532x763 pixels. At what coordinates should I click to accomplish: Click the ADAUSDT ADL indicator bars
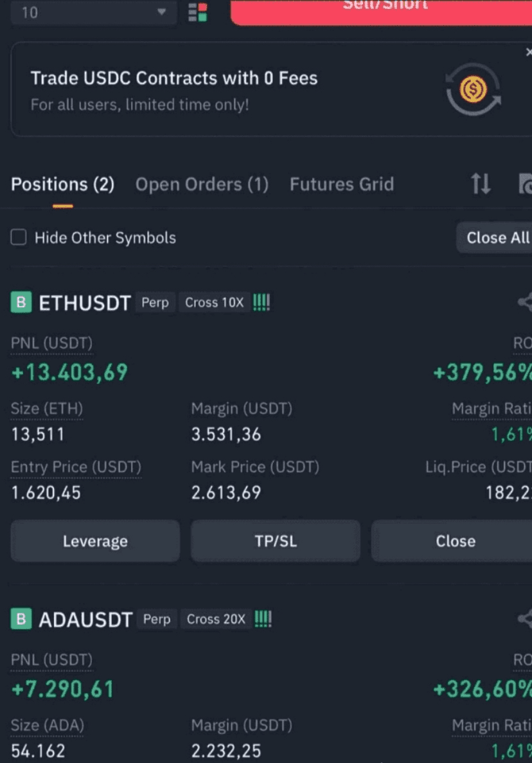click(263, 619)
